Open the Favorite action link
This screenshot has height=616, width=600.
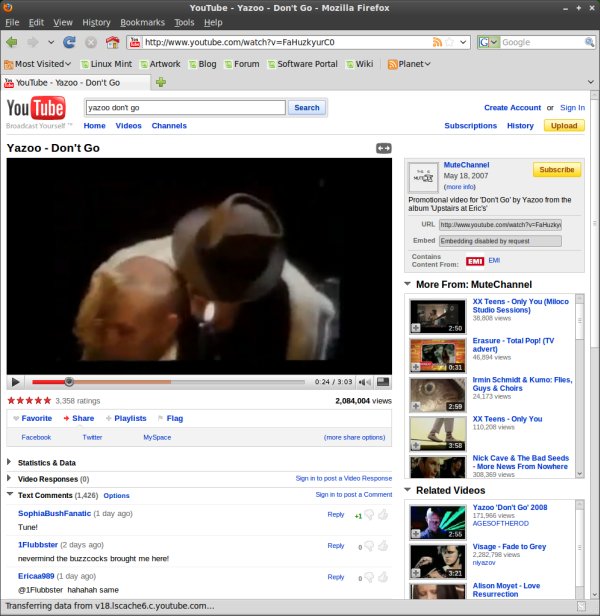click(37, 418)
